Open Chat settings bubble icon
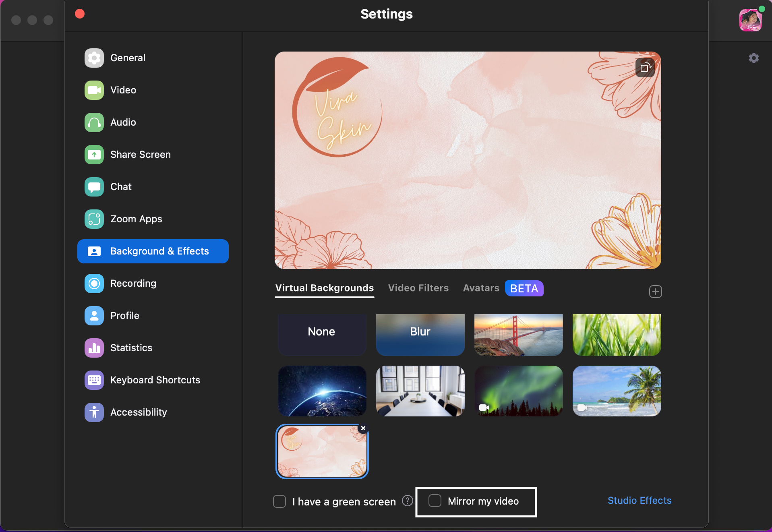772x532 pixels. pyautogui.click(x=94, y=187)
